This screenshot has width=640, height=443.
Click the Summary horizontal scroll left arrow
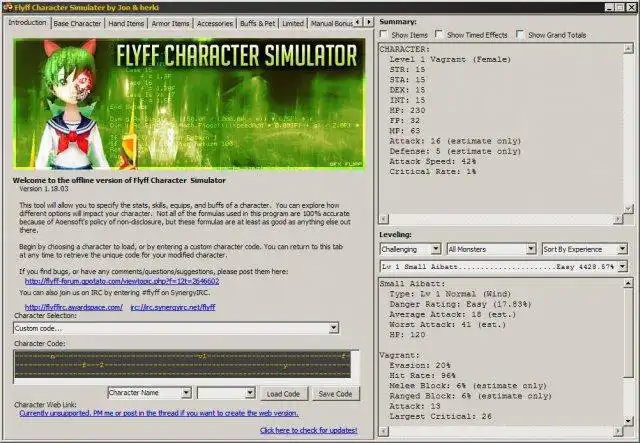(x=384, y=219)
